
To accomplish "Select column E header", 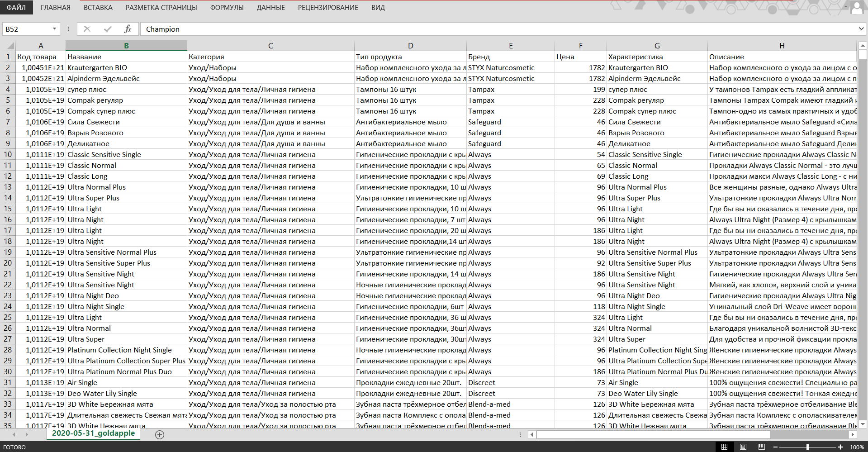I will tap(511, 46).
